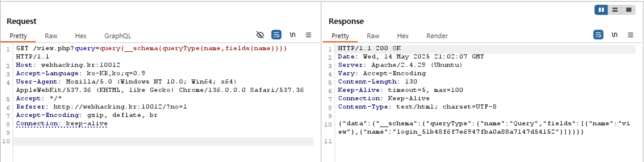
Task: Click the Date response header
Action: (x=411, y=57)
